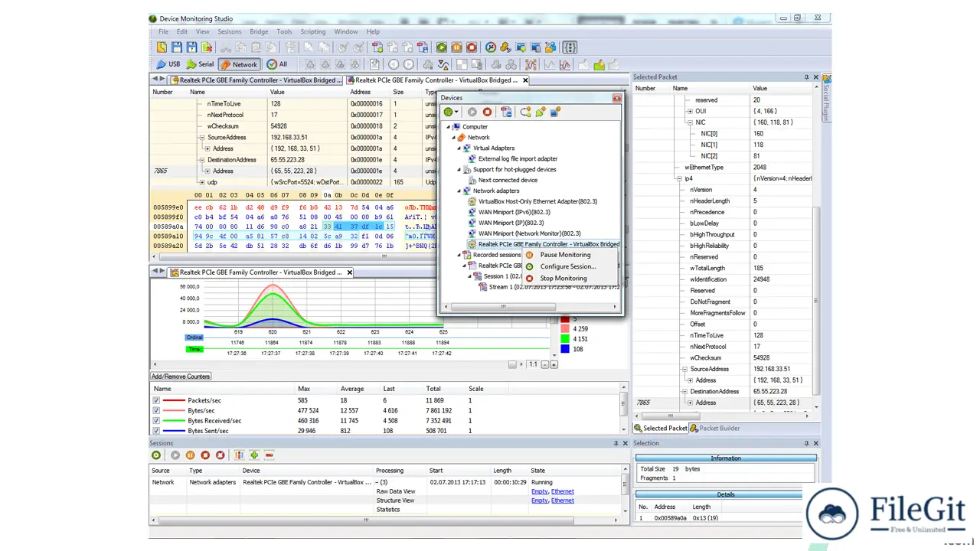The width and height of the screenshot is (980, 551).
Task: Switch to the Packet Builder tab
Action: (715, 429)
